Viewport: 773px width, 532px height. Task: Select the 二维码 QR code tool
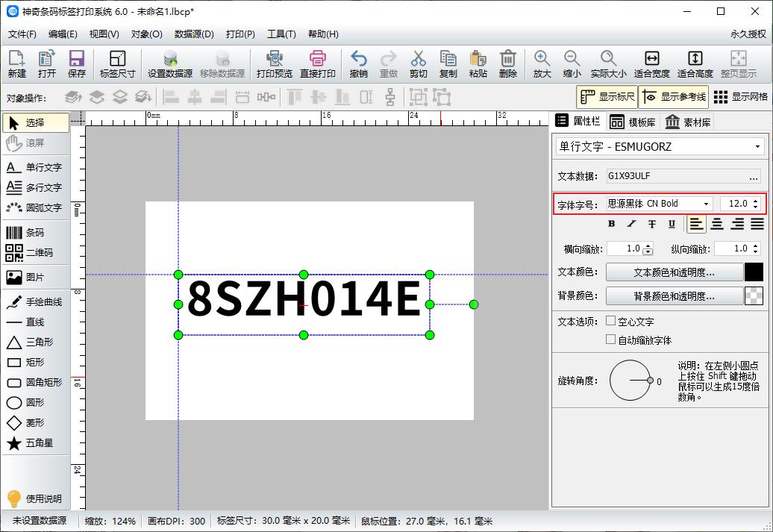click(x=34, y=253)
